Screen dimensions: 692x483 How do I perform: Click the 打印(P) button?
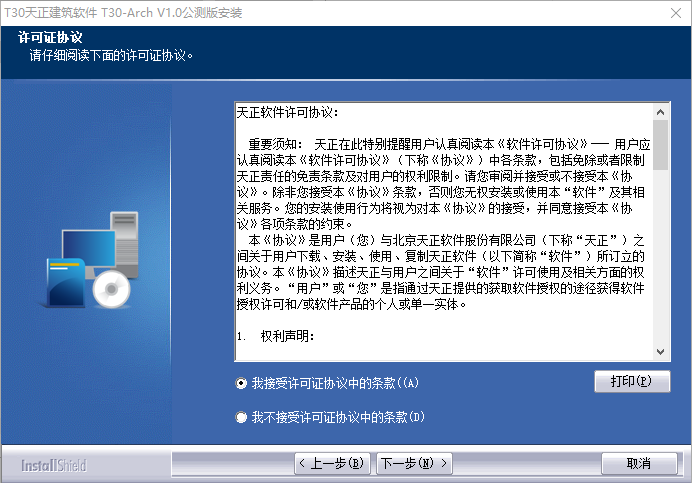pos(632,381)
